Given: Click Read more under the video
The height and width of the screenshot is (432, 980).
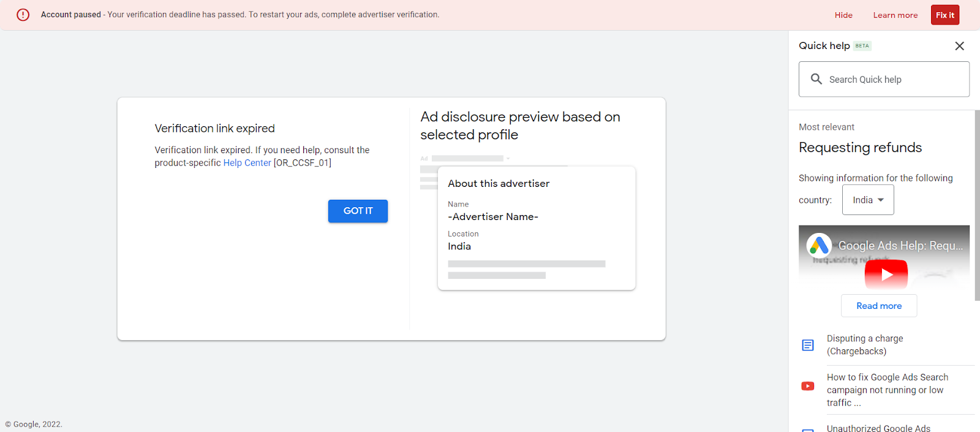Looking at the screenshot, I should point(878,306).
